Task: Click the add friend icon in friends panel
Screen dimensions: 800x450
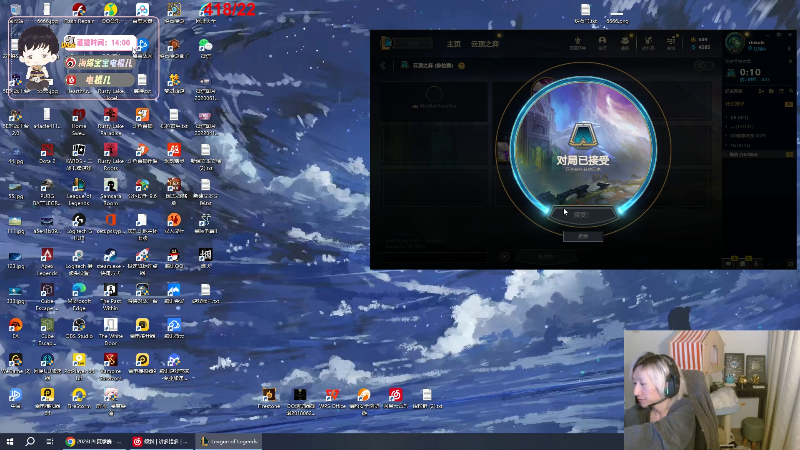Action: (x=761, y=91)
